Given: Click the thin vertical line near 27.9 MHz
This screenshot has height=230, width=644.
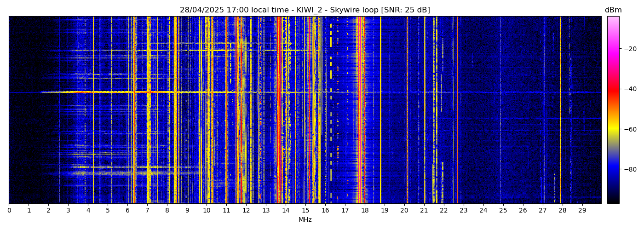Looking at the screenshot, I should 560,110.
